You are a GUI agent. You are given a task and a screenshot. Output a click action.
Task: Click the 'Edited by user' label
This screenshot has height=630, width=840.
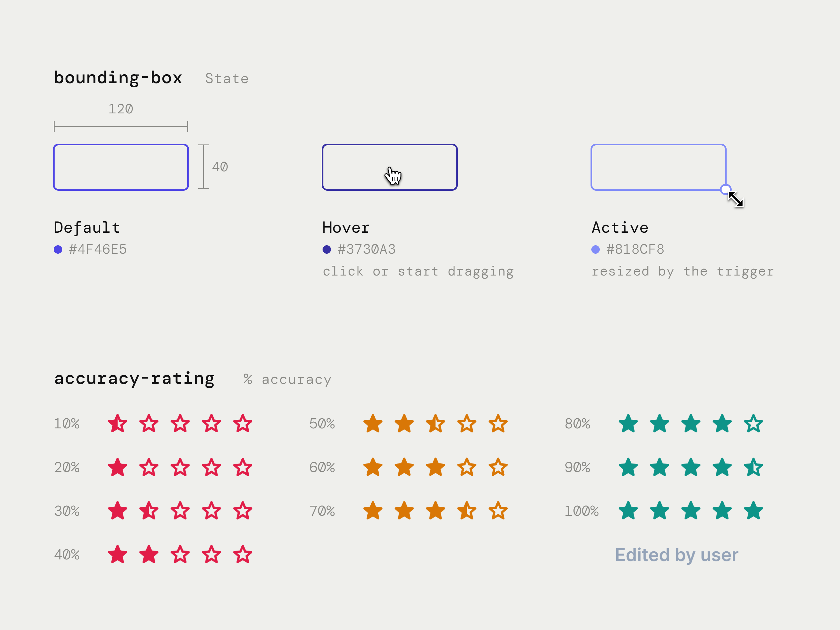[677, 555]
